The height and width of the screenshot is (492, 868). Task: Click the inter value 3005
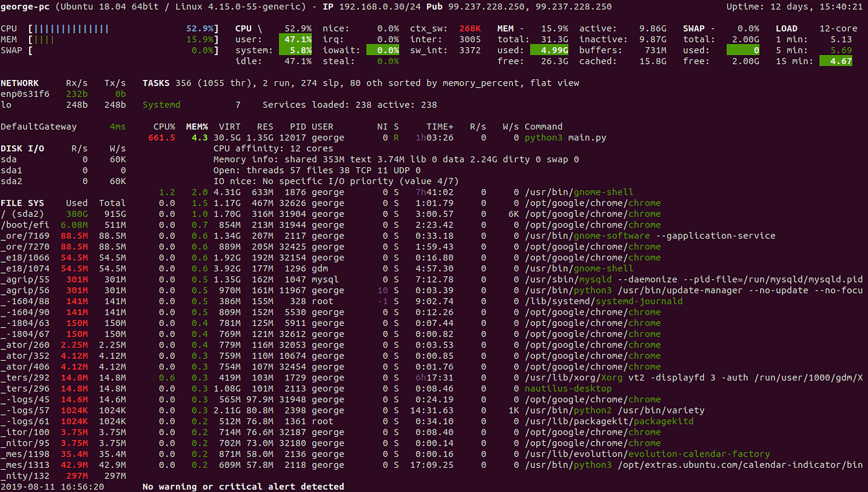(x=470, y=40)
